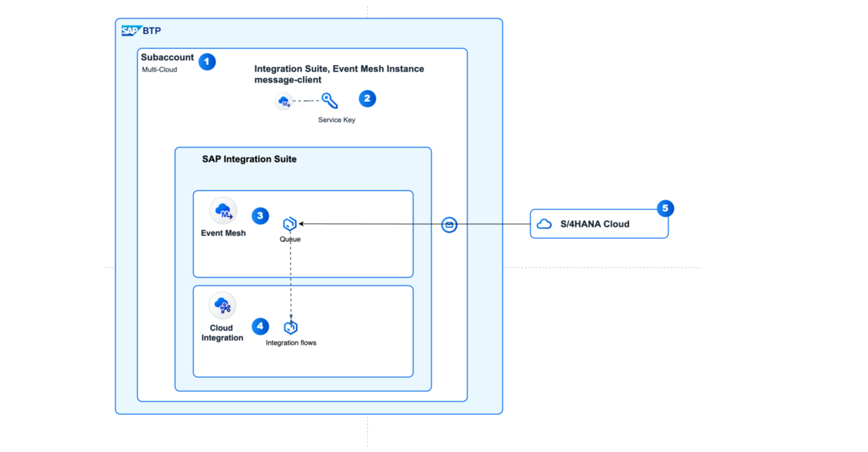Select 'Integration Suite, Event Mesh Instance' heading
Image resolution: width=868 pixels, height=452 pixels.
(339, 69)
